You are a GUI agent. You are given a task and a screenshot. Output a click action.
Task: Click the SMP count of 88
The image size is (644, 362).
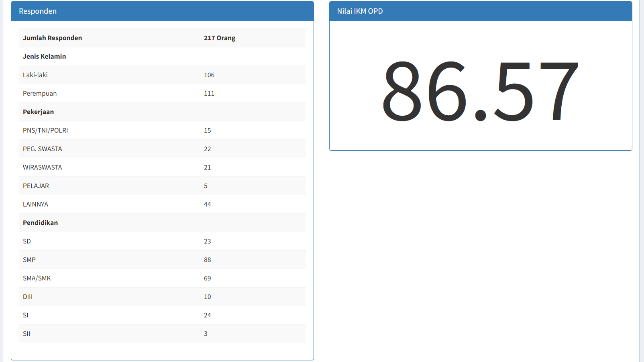click(x=207, y=260)
